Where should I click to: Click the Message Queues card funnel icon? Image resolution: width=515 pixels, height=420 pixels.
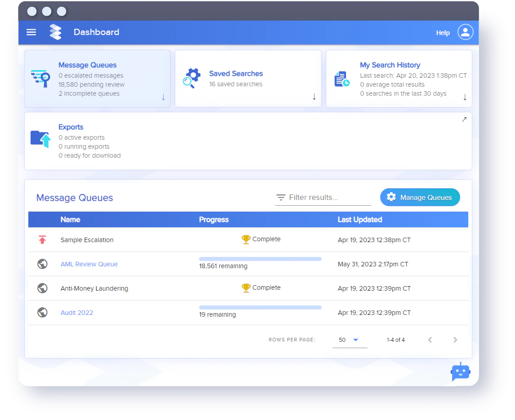tap(41, 79)
